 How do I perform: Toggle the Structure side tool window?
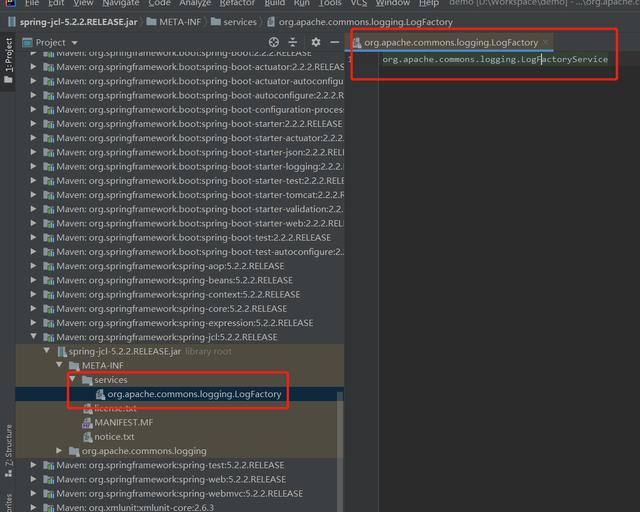(x=8, y=450)
